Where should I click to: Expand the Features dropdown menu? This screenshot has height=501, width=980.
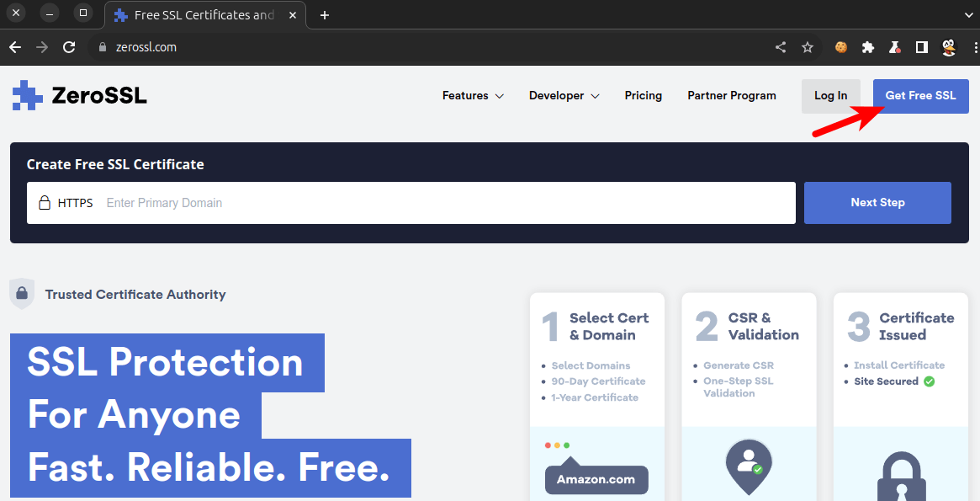click(473, 96)
